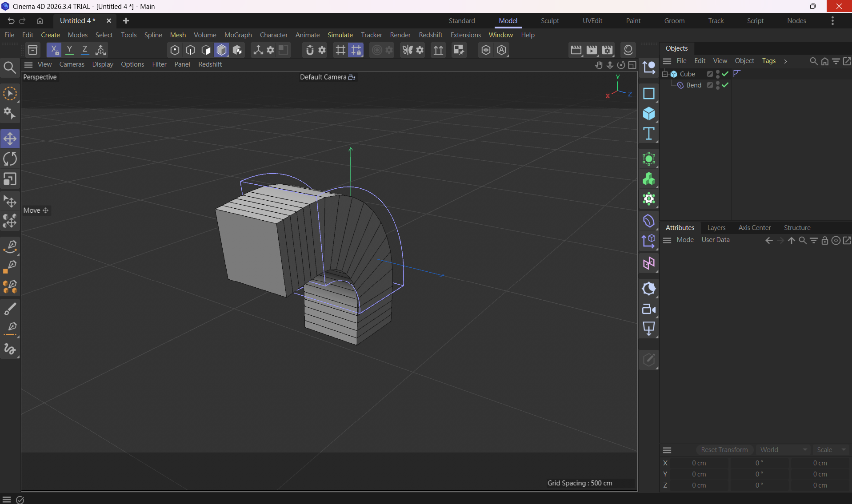
Task: Close the Untitled 4 project tab
Action: tap(108, 21)
